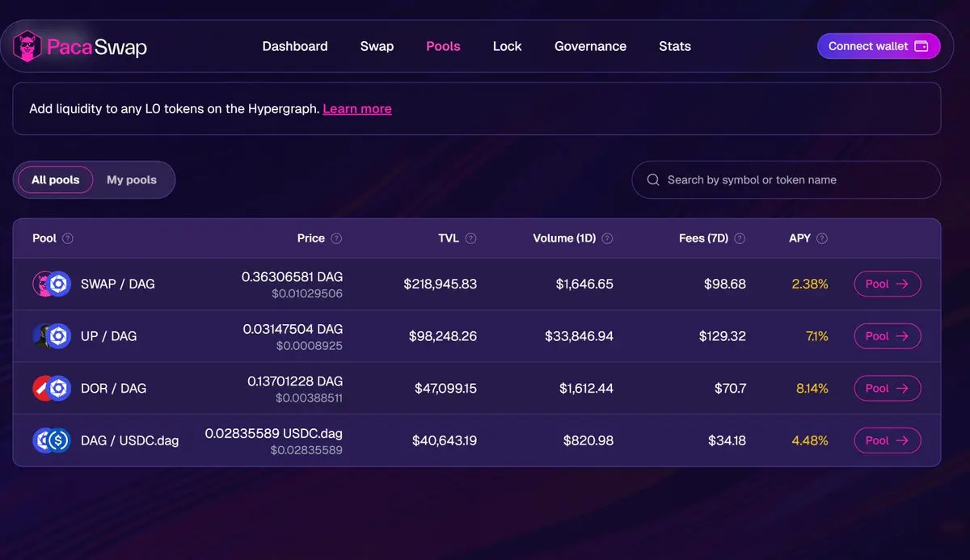Image resolution: width=970 pixels, height=560 pixels.
Task: Click the volume value $820.98
Action: tap(588, 440)
